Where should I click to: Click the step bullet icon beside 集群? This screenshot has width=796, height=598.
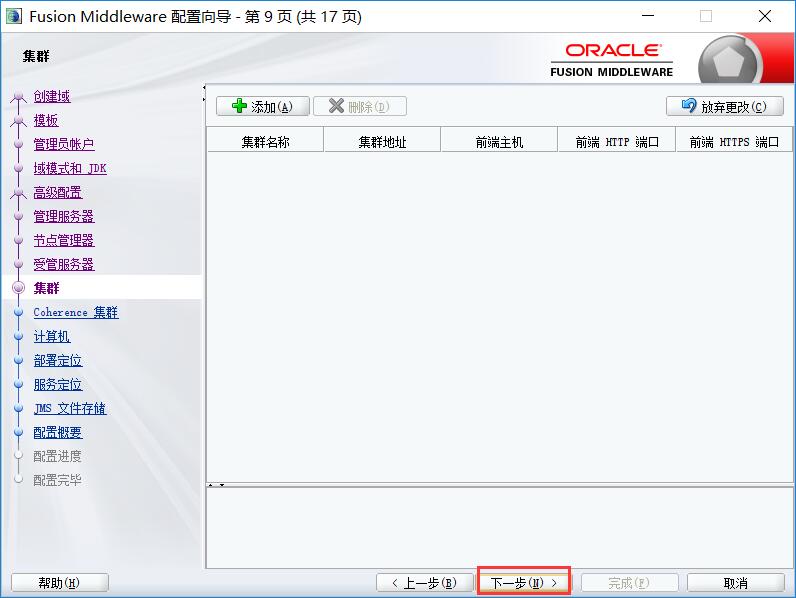click(x=19, y=288)
